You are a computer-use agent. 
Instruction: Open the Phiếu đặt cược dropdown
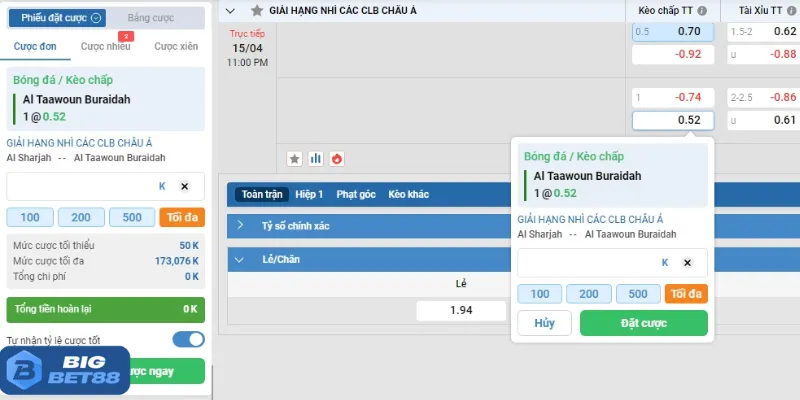point(57,18)
